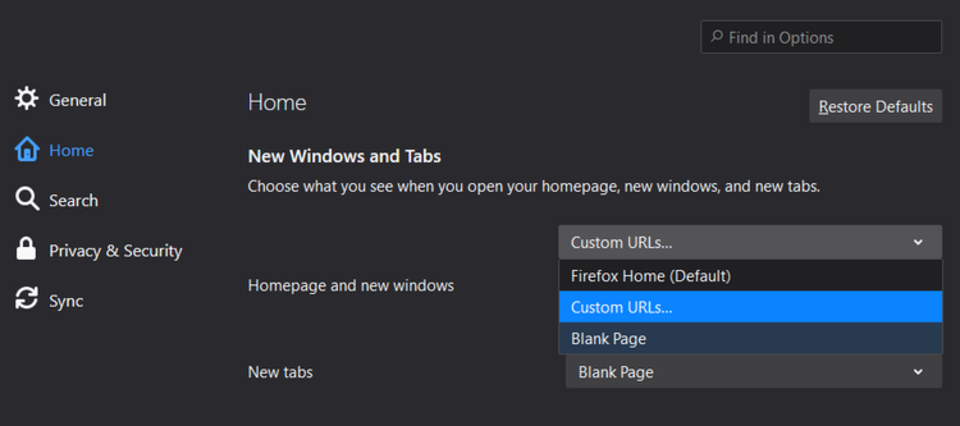The height and width of the screenshot is (426, 960).
Task: Pick Blank Page in the open homepage list
Action: coord(750,338)
